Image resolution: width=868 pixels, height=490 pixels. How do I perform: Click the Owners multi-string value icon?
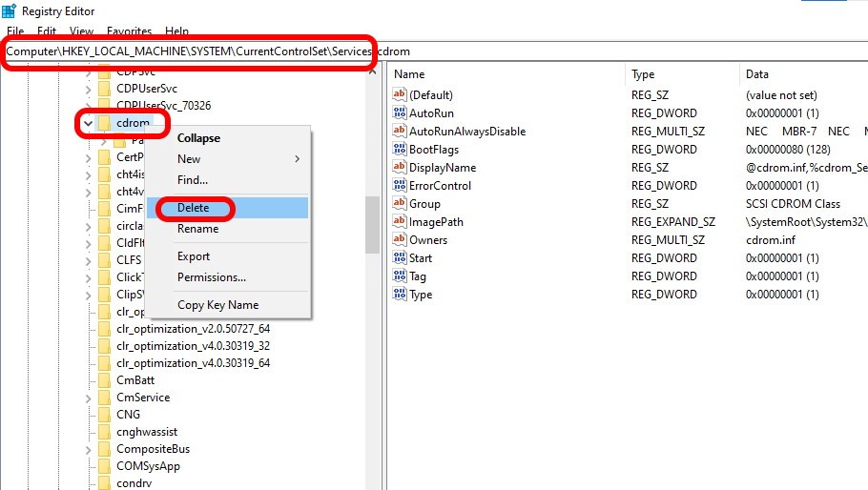pos(399,239)
